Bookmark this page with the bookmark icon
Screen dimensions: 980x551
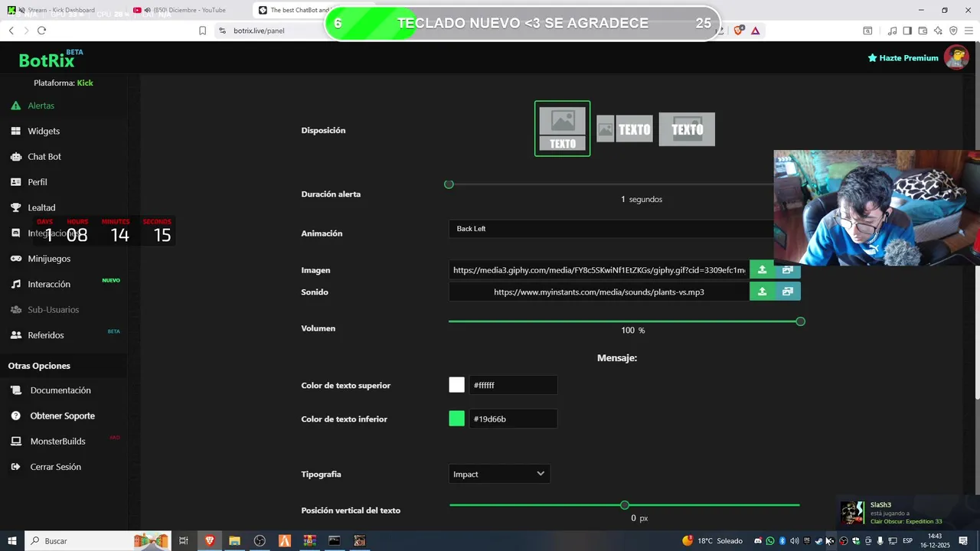[203, 31]
